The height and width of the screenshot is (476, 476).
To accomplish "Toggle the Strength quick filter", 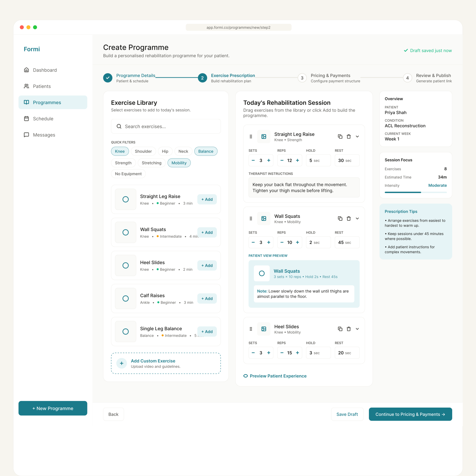I will tap(123, 163).
